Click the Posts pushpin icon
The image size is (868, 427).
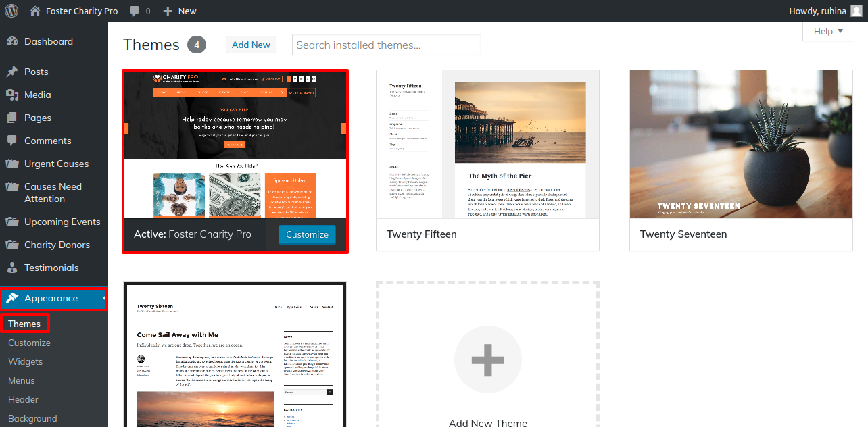tap(12, 72)
